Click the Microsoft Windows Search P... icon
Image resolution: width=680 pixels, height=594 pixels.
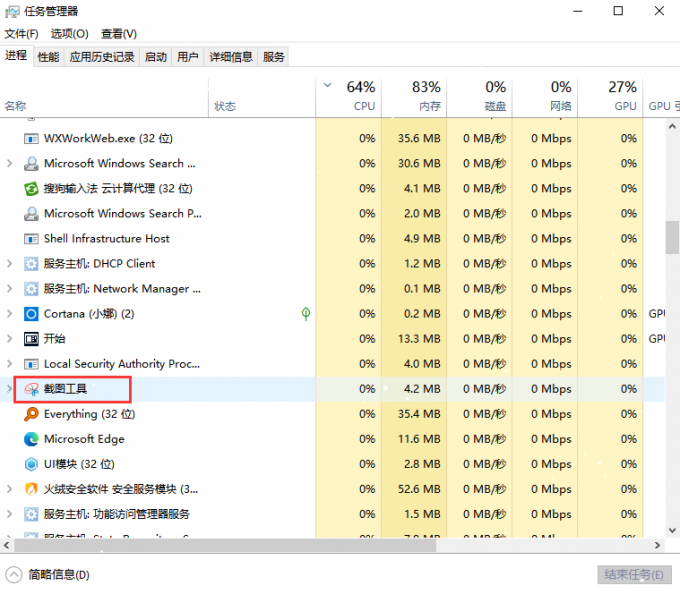[x=31, y=214]
